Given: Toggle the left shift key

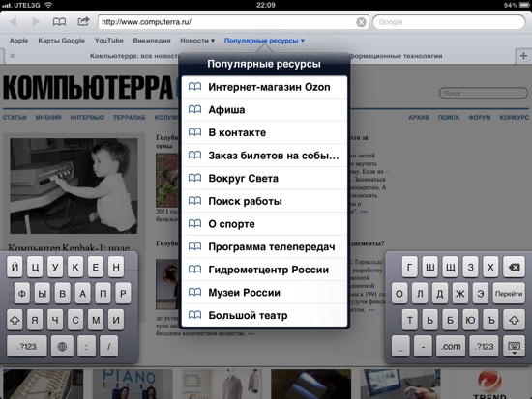Looking at the screenshot, I should (15, 320).
